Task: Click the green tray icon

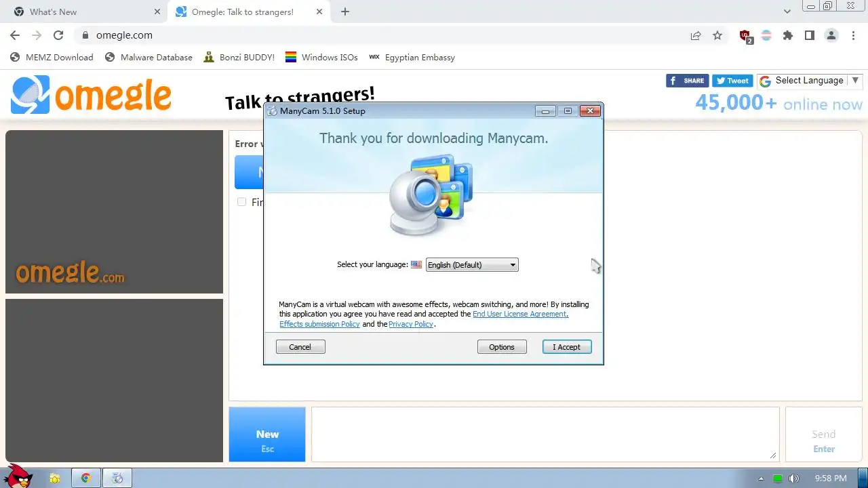Action: point(778,479)
